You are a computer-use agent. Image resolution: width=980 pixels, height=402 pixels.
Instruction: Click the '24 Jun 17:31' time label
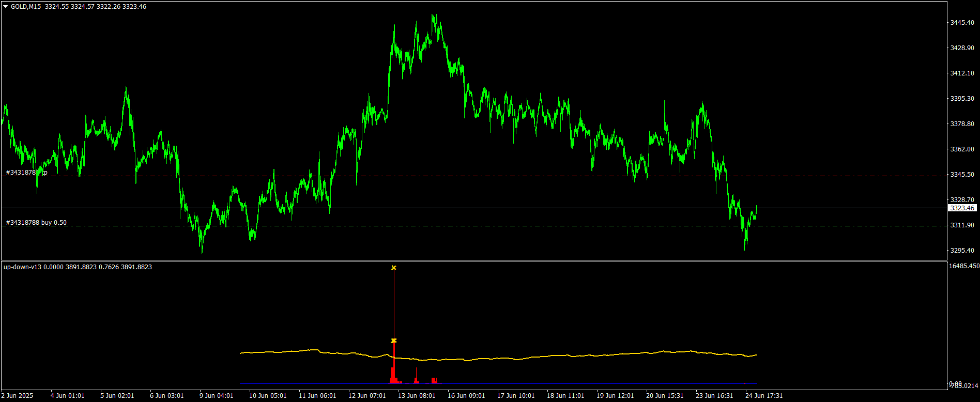pos(764,396)
